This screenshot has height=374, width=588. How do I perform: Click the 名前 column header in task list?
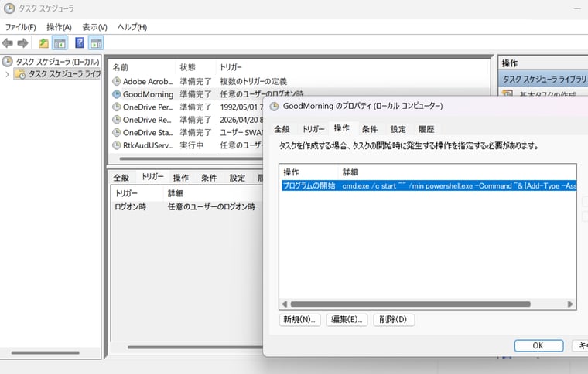(121, 67)
